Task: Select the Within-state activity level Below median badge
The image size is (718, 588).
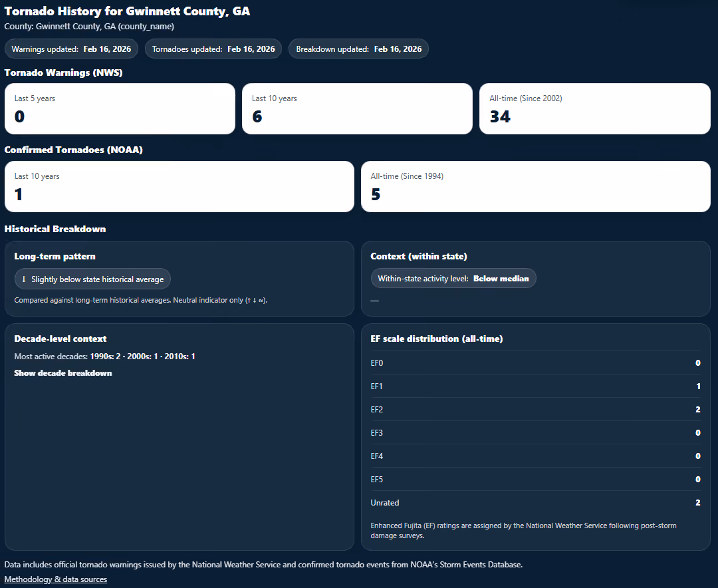Action: [x=453, y=279]
